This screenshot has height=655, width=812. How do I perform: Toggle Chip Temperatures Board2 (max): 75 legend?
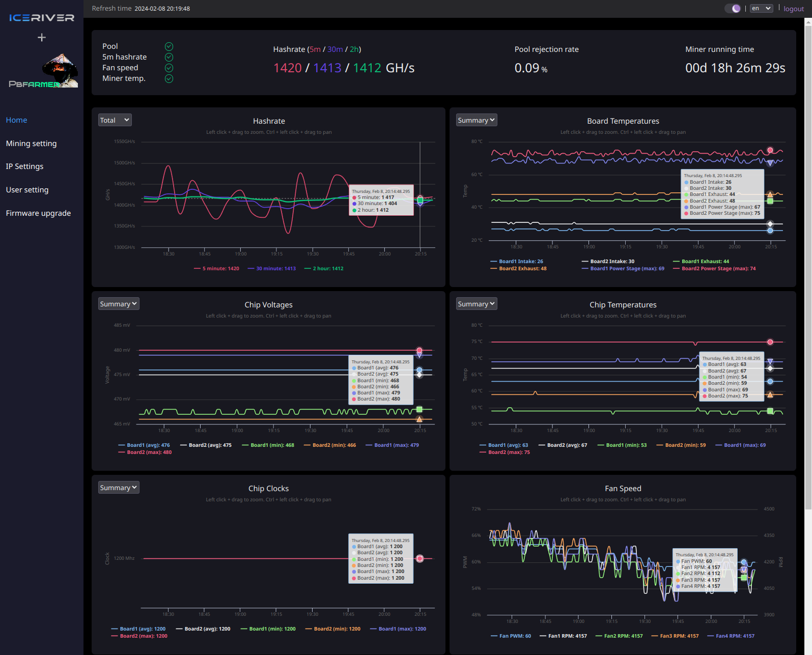tap(505, 452)
